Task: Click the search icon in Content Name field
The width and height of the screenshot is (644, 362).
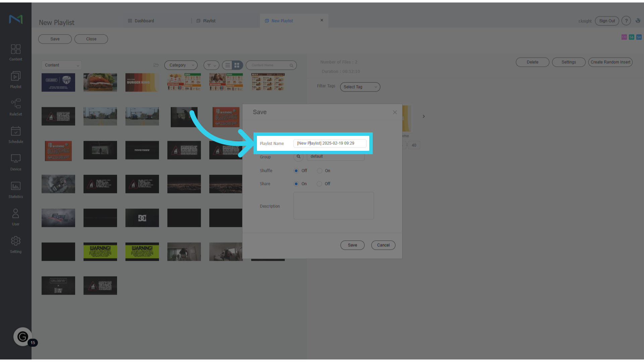Action: 291,65
